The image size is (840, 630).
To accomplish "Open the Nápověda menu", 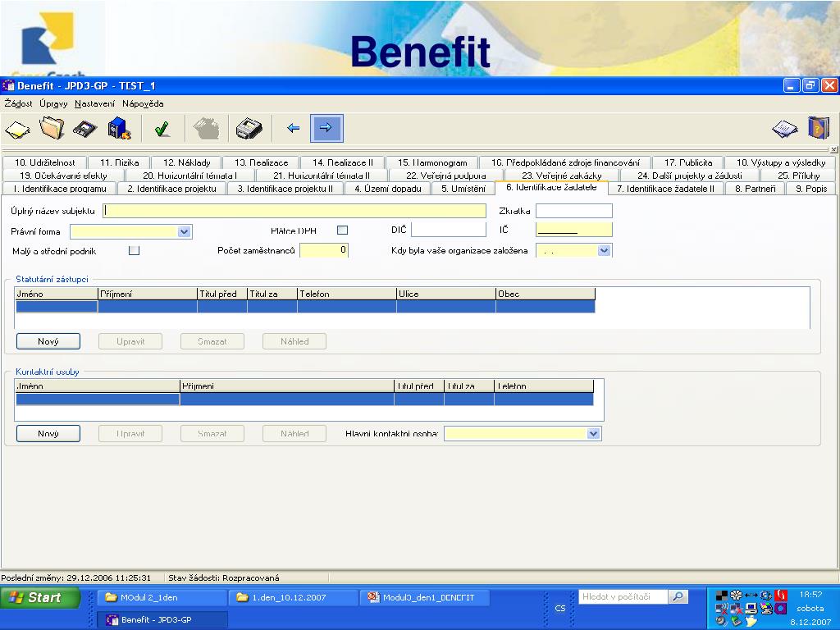I will pos(143,103).
